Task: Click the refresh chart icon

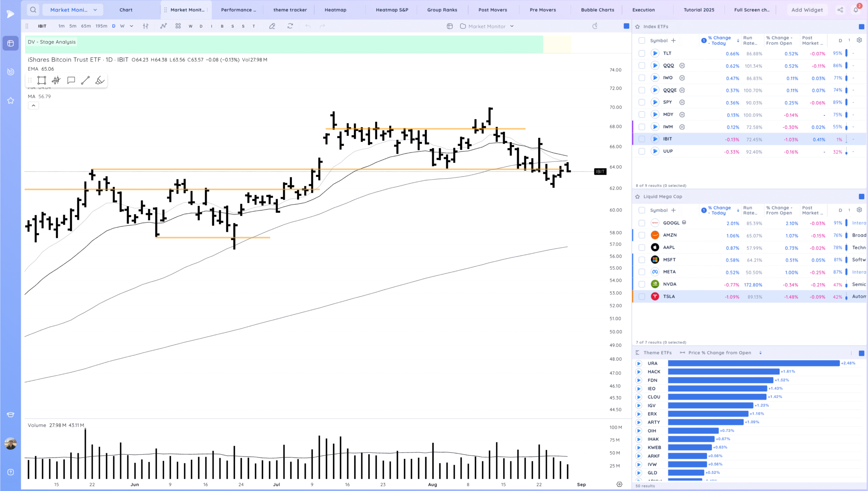Action: [290, 26]
